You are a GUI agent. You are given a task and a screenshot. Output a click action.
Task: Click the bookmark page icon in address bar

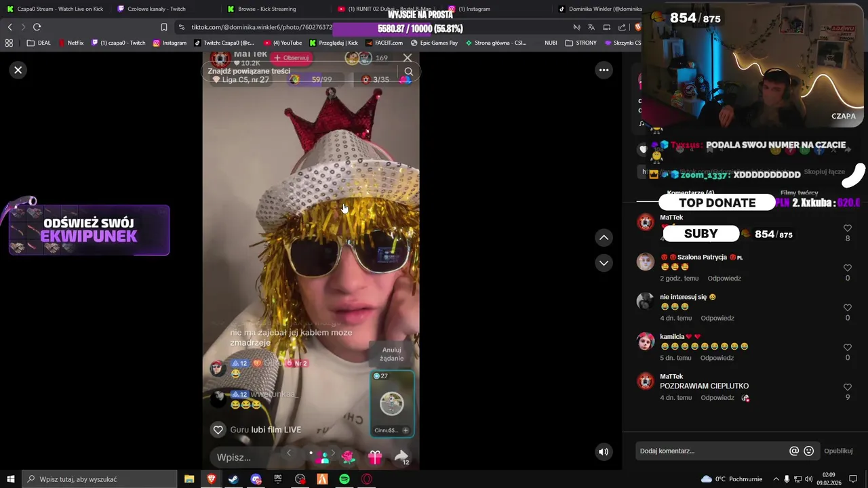164,27
